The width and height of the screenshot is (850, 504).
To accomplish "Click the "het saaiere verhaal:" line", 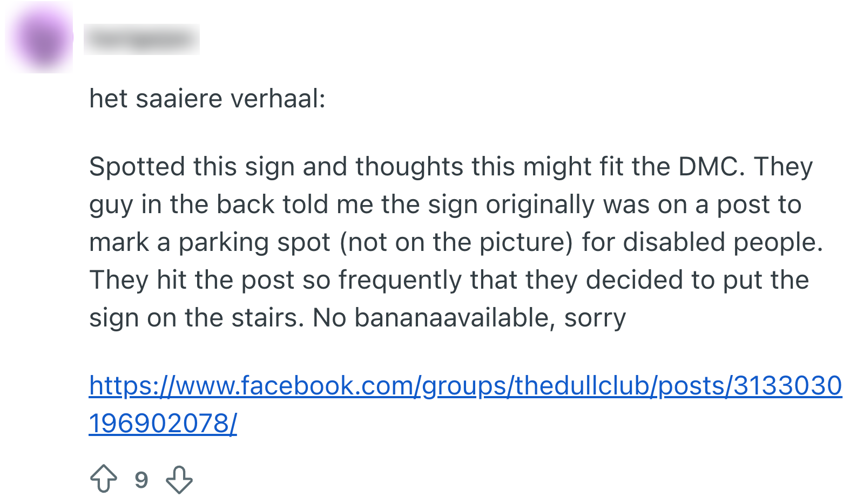I will [207, 99].
